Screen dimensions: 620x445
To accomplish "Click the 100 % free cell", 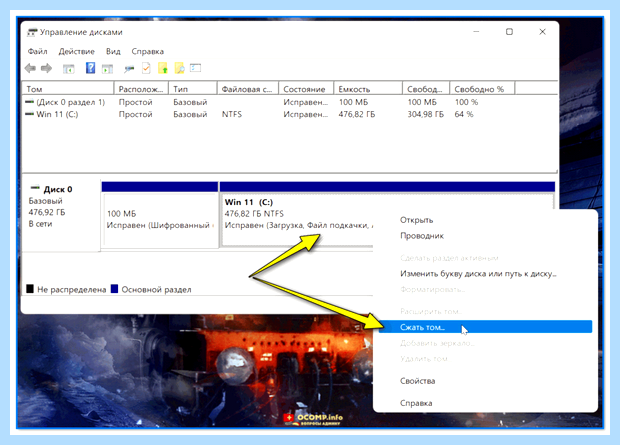I will (466, 102).
